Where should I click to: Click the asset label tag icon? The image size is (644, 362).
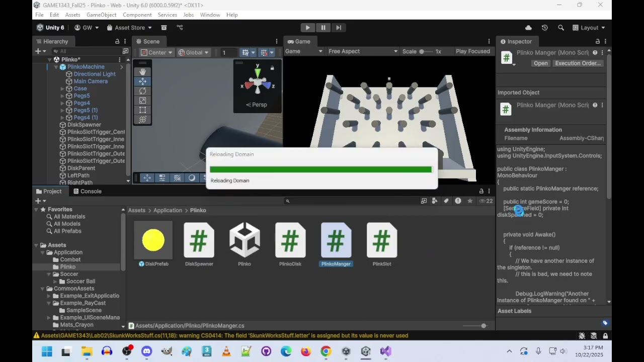(605, 323)
